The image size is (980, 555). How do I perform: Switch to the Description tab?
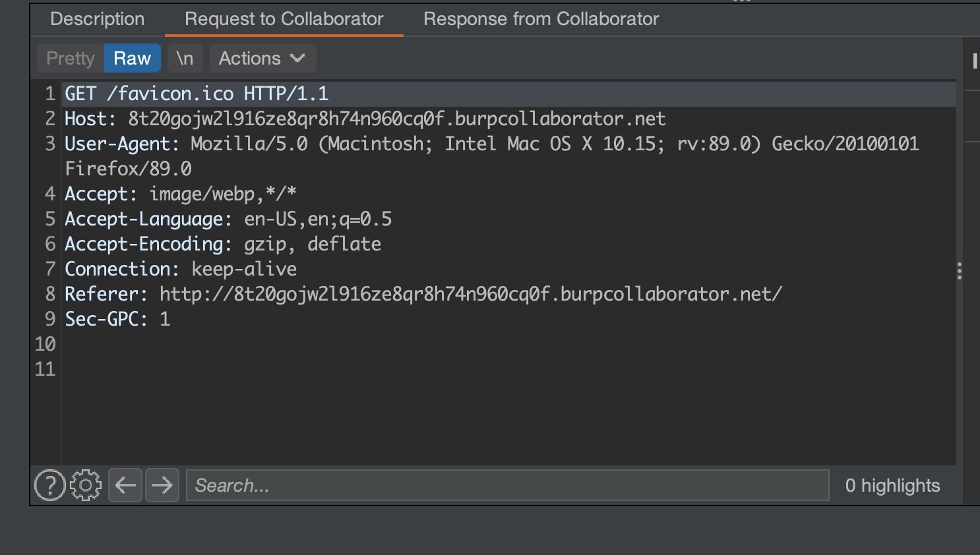98,19
